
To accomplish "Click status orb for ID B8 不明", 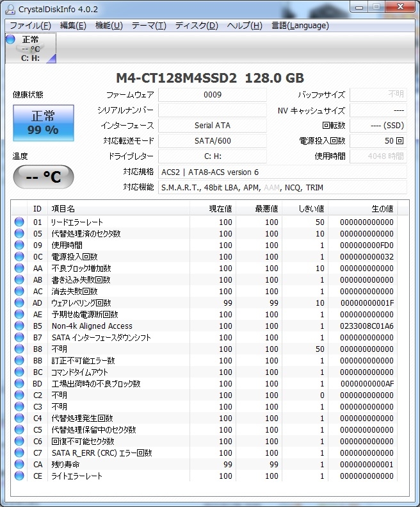I will pyautogui.click(x=19, y=349).
